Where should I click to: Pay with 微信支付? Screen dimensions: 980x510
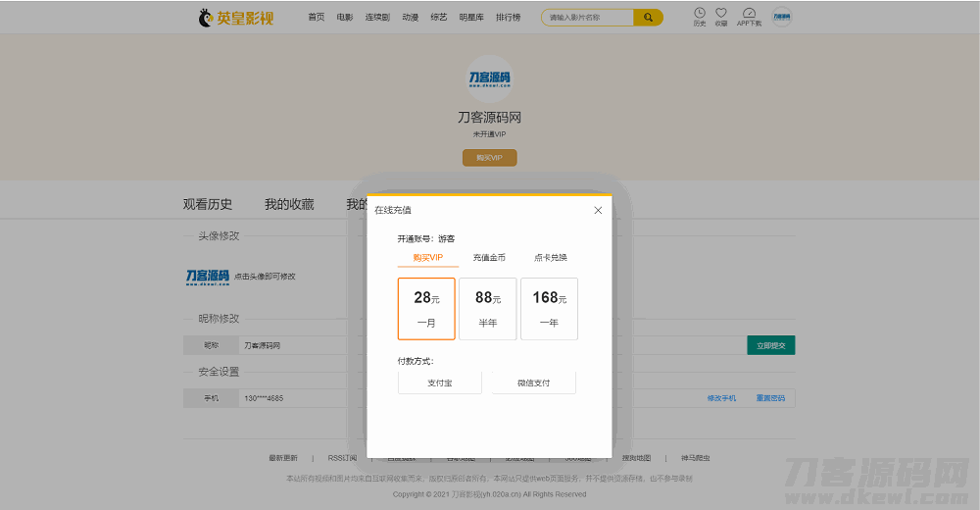(533, 382)
